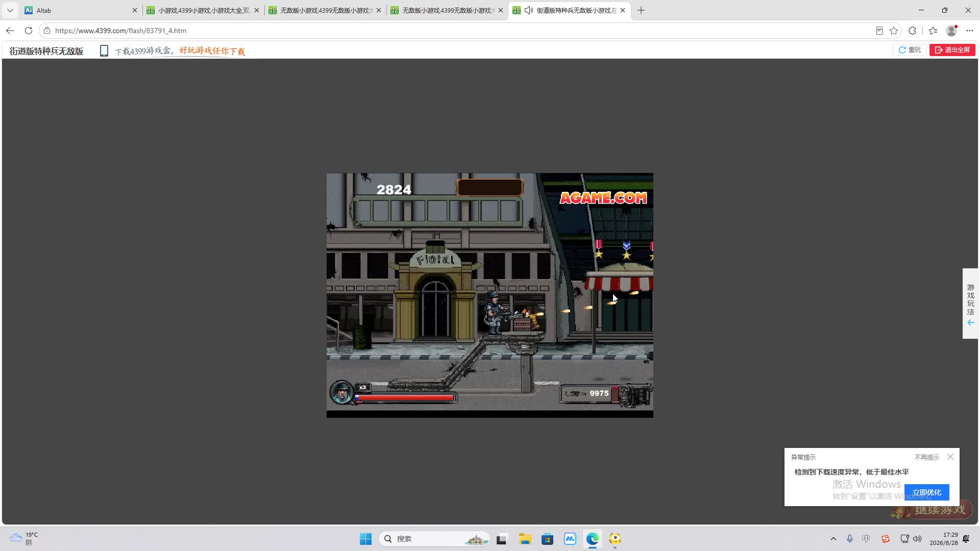Screen dimensions: 980x551
Task: Open Task View on the taskbar
Action: (x=502, y=539)
